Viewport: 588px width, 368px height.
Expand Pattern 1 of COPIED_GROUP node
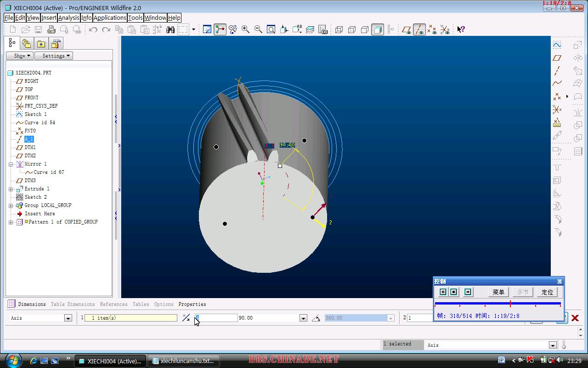click(x=11, y=222)
